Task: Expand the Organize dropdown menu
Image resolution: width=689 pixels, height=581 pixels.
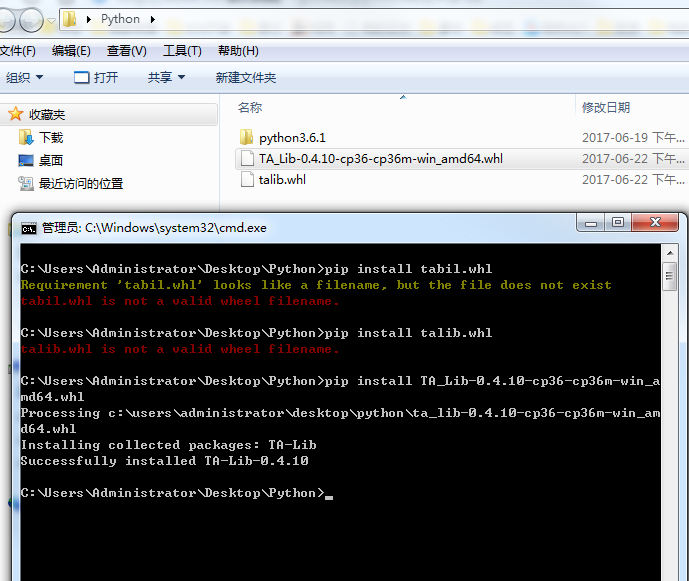Action: tap(25, 77)
